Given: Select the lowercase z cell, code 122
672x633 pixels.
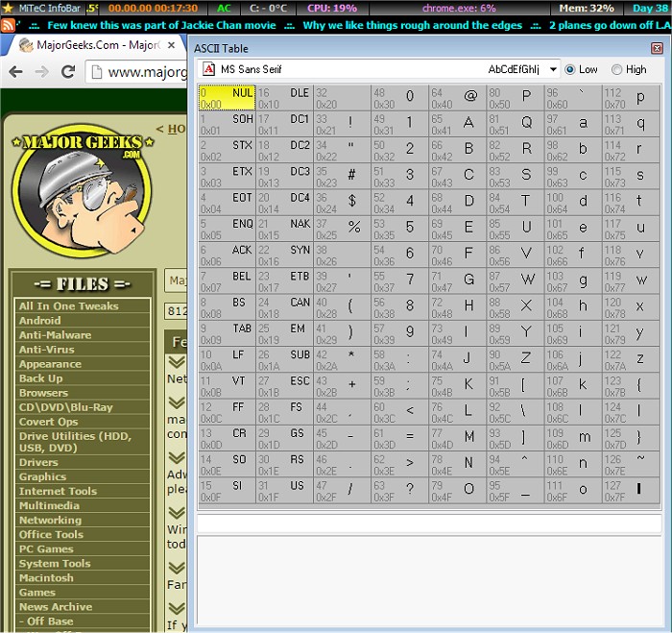Looking at the screenshot, I should point(632,359).
